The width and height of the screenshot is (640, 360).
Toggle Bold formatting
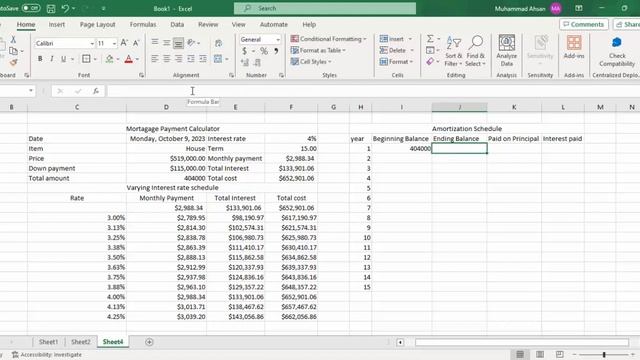click(x=40, y=59)
